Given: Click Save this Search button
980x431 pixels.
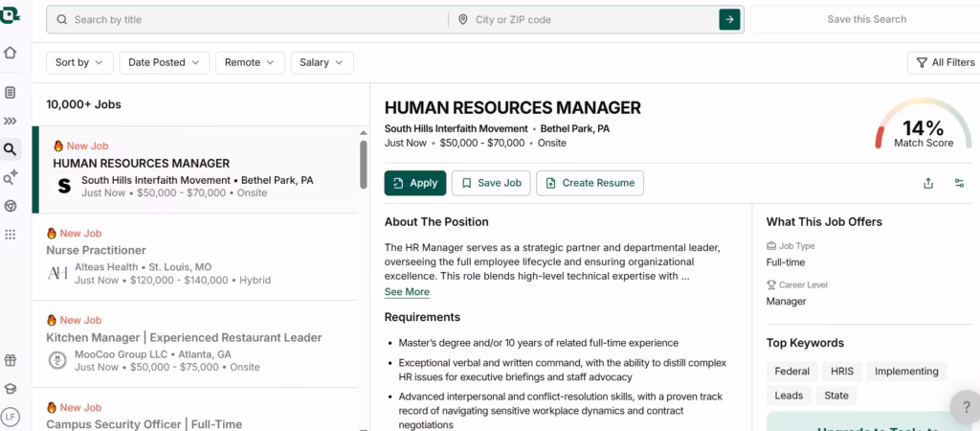Looking at the screenshot, I should [x=866, y=19].
